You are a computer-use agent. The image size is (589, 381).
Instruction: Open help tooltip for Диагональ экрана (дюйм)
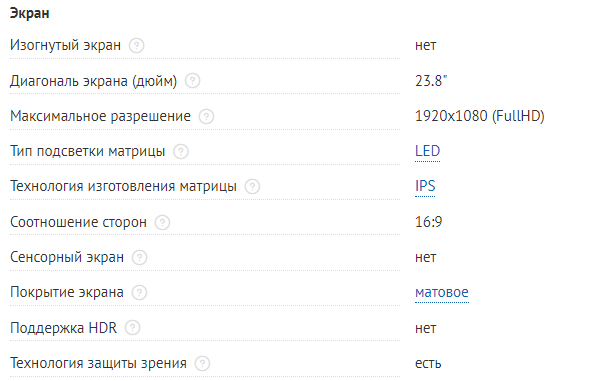tap(192, 81)
